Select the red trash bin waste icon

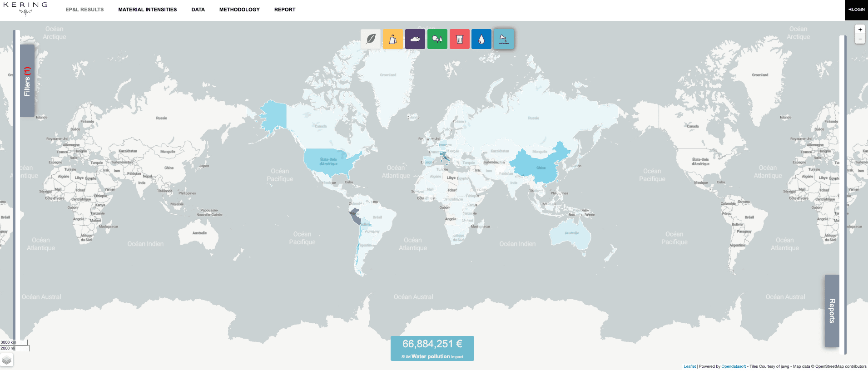(459, 39)
